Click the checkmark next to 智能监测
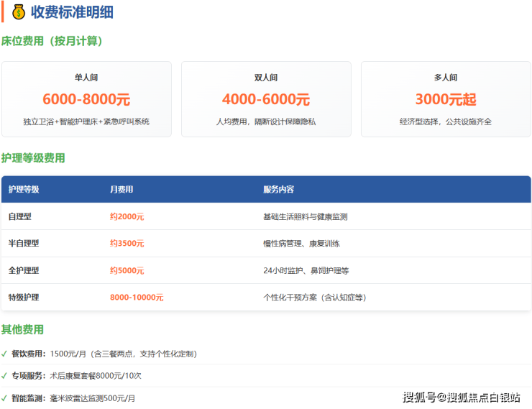 (x=4, y=398)
